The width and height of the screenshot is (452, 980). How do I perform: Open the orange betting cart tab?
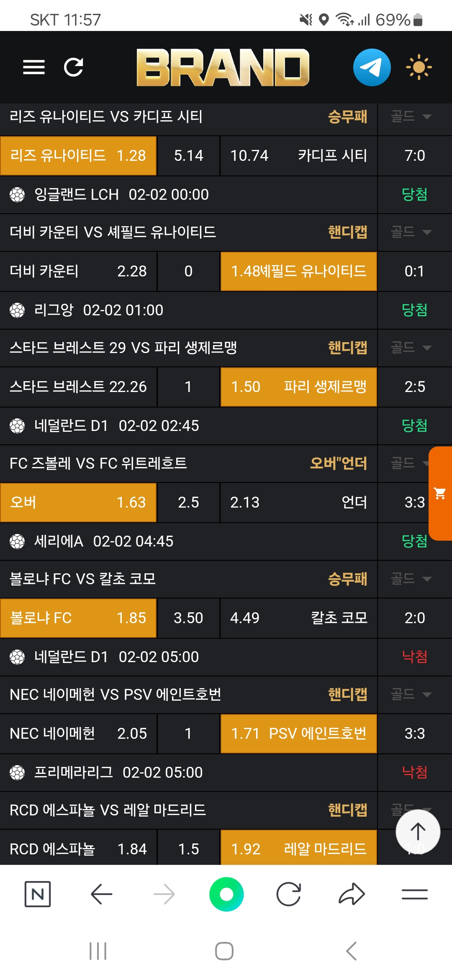click(440, 493)
